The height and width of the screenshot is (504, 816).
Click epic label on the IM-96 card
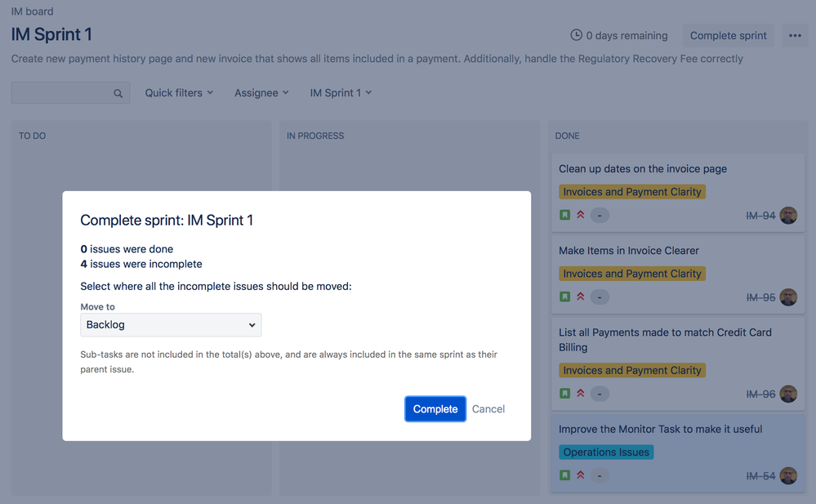(x=632, y=370)
